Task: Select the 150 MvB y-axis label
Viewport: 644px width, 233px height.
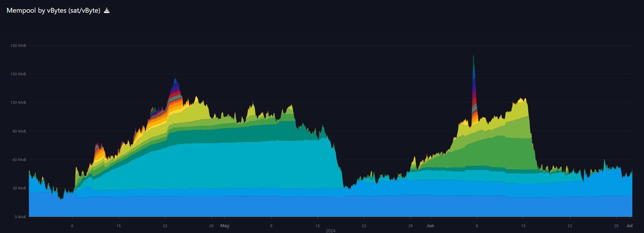Action: [18, 74]
